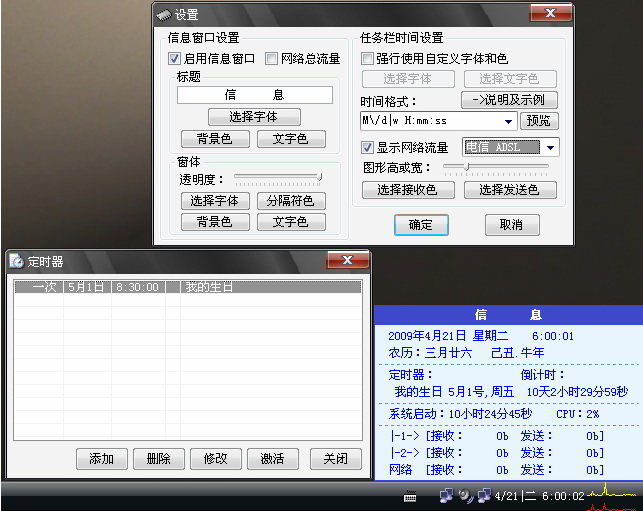Confirm settings with 确定 button
Screen dimensions: 643x511
point(421,225)
